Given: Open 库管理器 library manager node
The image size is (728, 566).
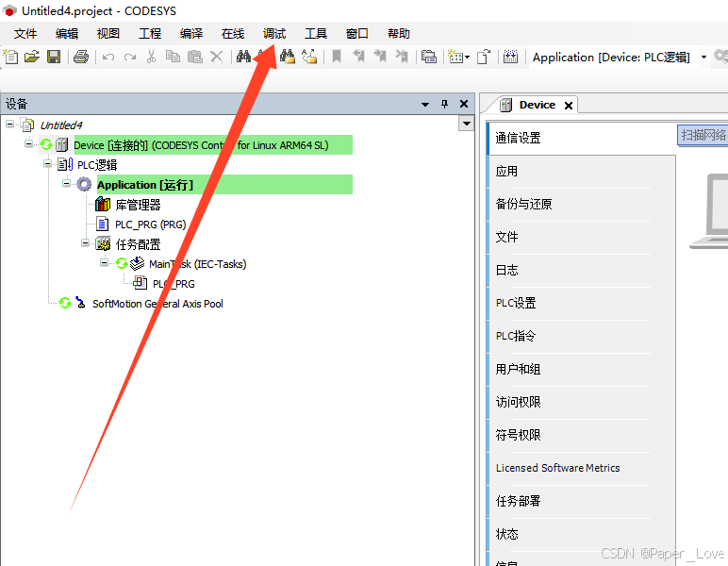Looking at the screenshot, I should pos(138,205).
